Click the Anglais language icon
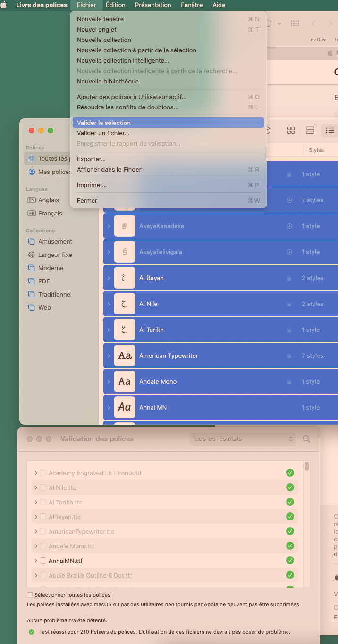338x644 pixels. pos(32,200)
